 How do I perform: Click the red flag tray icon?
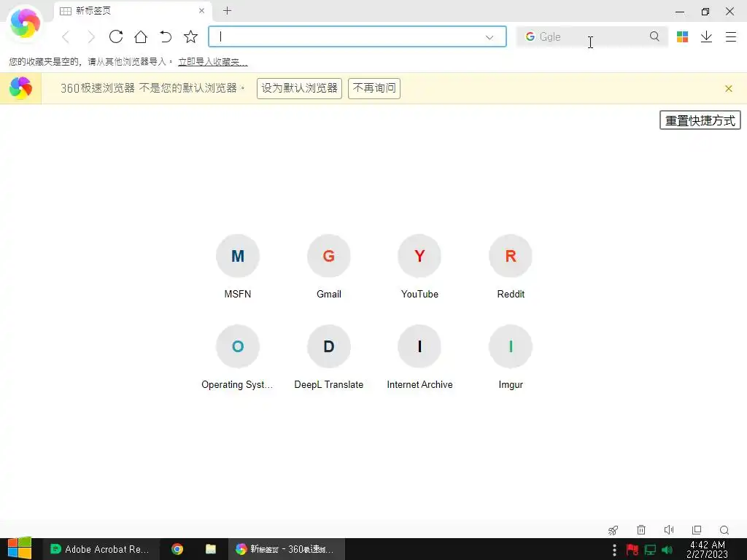[x=632, y=550]
